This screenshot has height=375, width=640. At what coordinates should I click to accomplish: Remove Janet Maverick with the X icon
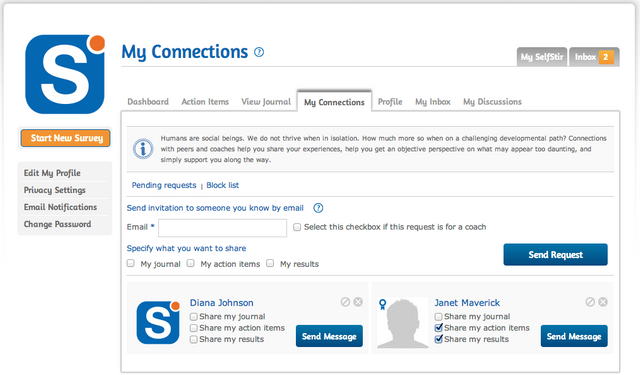pyautogui.click(x=603, y=302)
